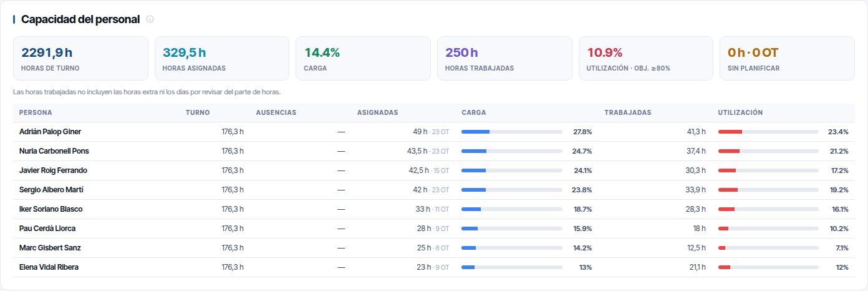Click the 12,5 h worked value
Viewport: 868px width, 291px height.
[696, 248]
